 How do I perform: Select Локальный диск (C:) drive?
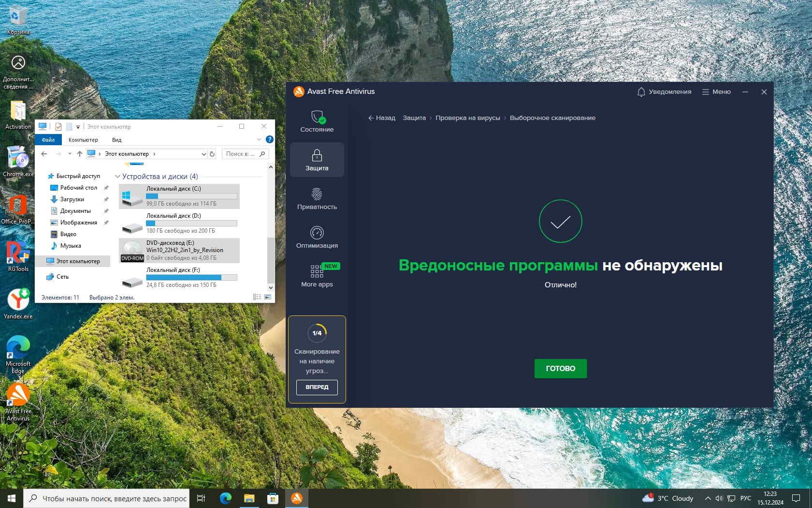[x=179, y=196]
